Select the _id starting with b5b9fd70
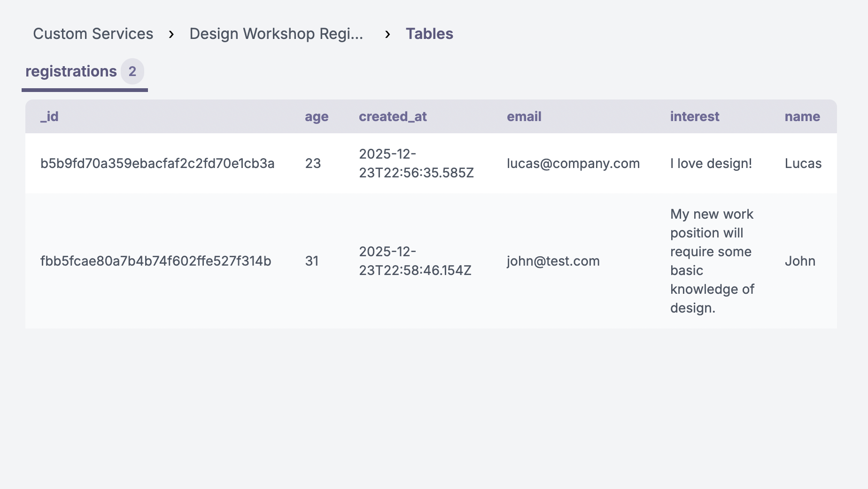Viewport: 868px width, 489px height. (x=158, y=163)
